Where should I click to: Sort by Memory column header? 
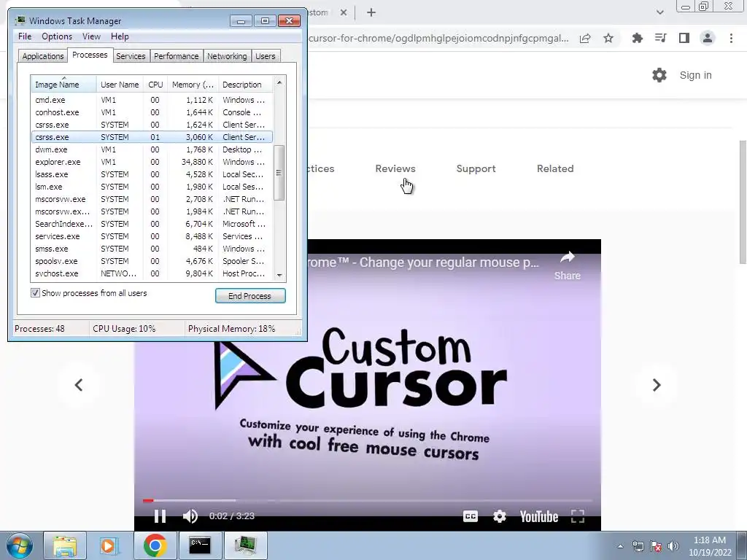coord(193,85)
